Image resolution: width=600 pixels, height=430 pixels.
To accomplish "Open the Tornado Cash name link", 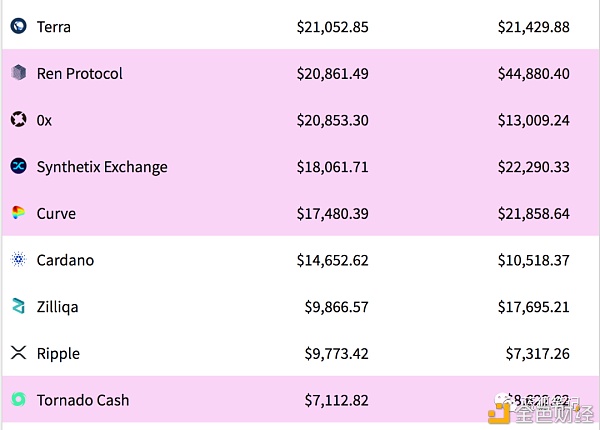I will 83,400.
